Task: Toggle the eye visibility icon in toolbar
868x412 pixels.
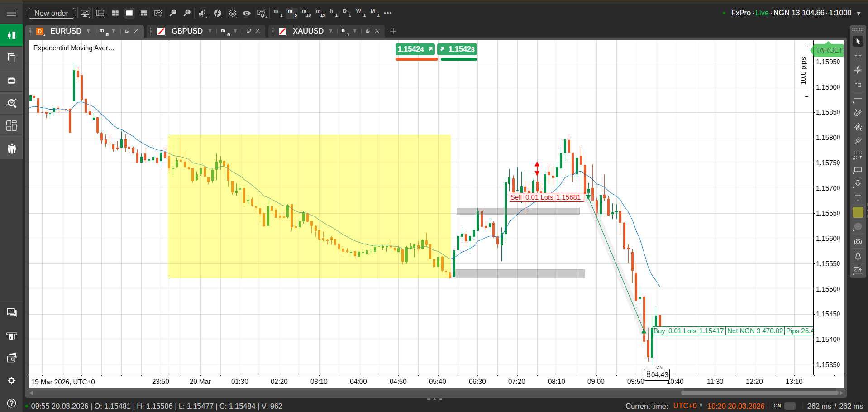Action: coord(246,13)
